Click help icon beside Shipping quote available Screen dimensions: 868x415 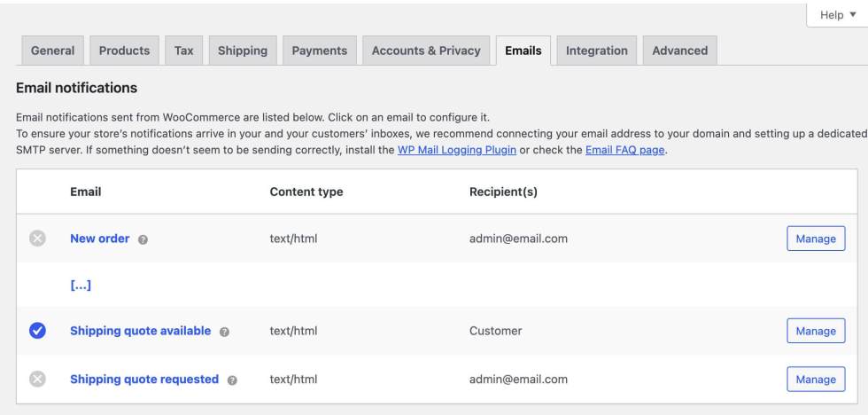(224, 332)
